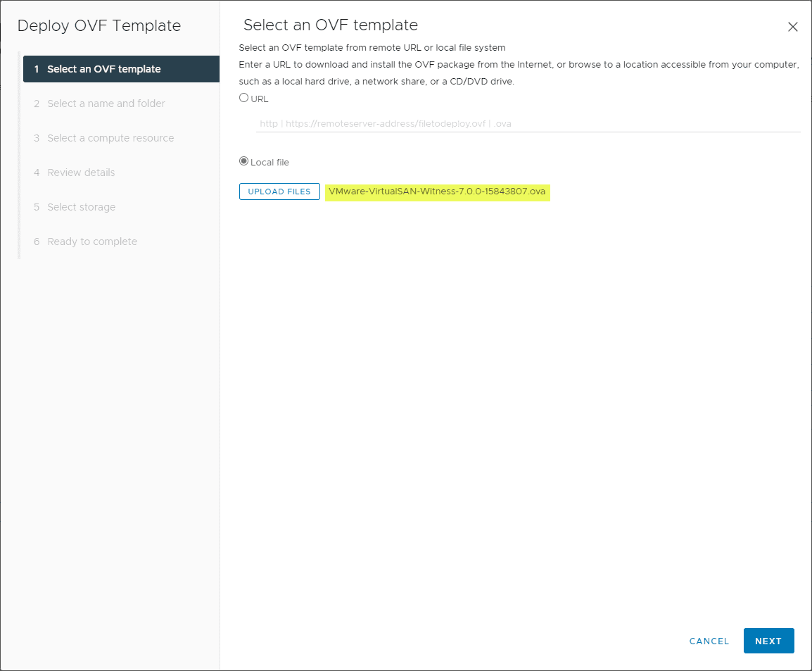Click the Enter a URL to download instruction text
This screenshot has width=812, height=671.
click(519, 65)
